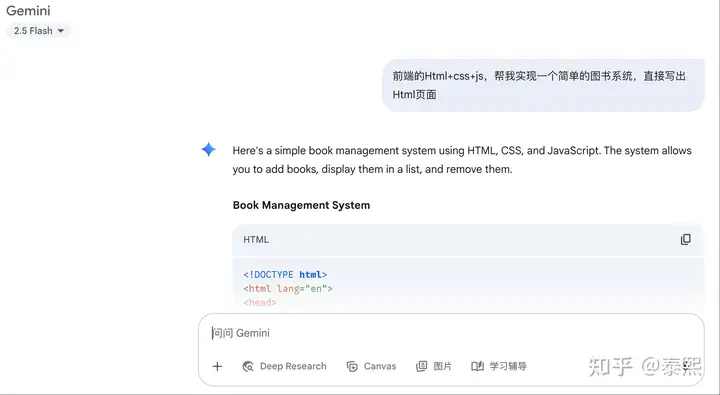The width and height of the screenshot is (720, 395).
Task: Focus the 问问 Gemini input field
Action: coord(451,333)
